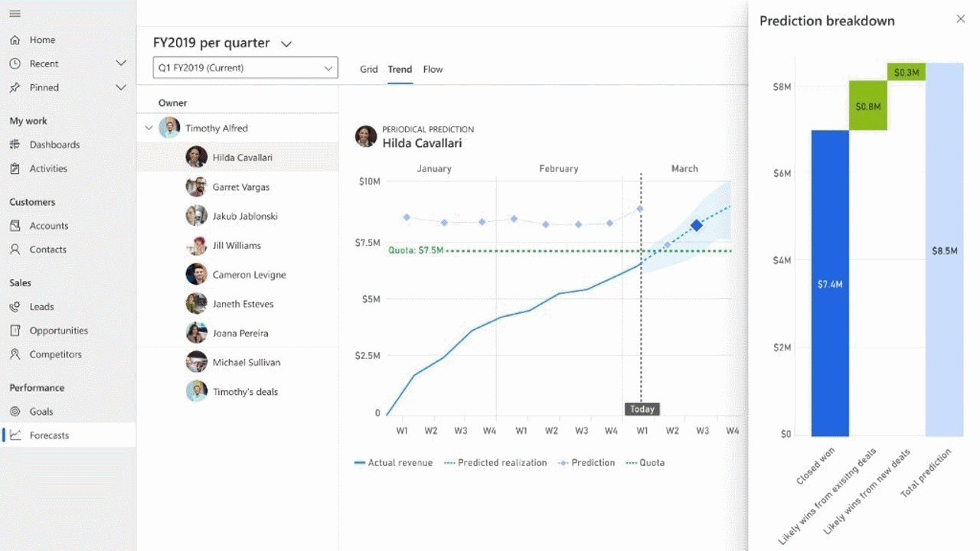This screenshot has height=551, width=980.
Task: Go to Home in sidebar
Action: click(x=42, y=40)
